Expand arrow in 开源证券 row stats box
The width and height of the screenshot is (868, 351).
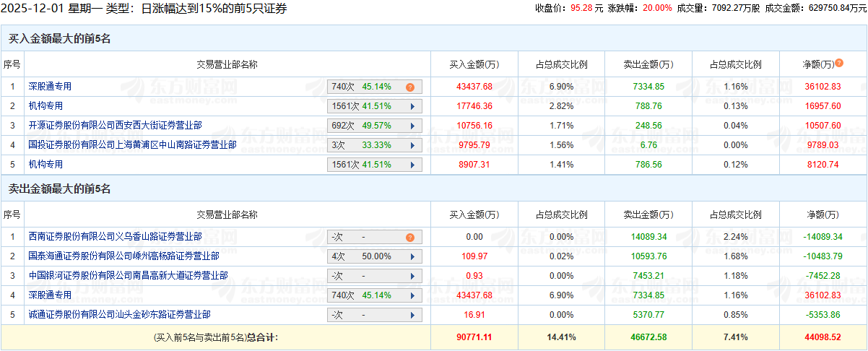pyautogui.click(x=412, y=126)
